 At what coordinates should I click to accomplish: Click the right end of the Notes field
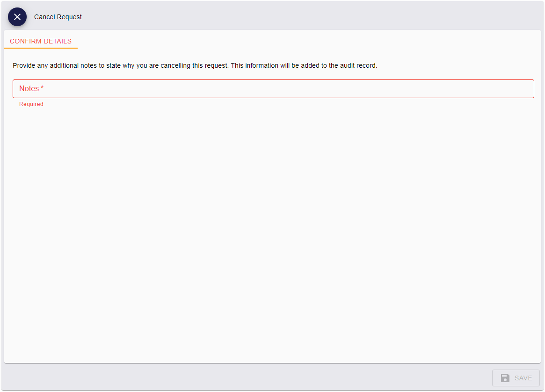524,89
